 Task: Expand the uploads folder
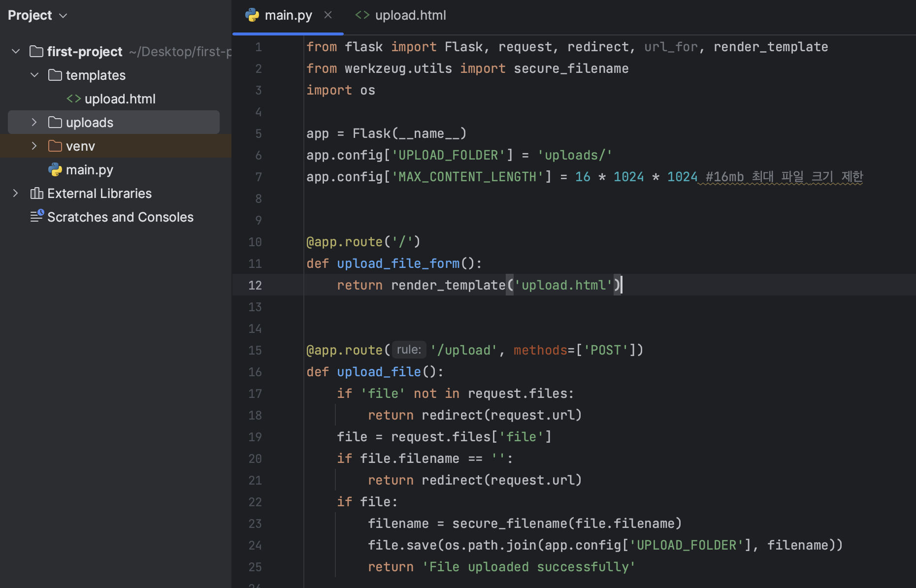(x=34, y=122)
